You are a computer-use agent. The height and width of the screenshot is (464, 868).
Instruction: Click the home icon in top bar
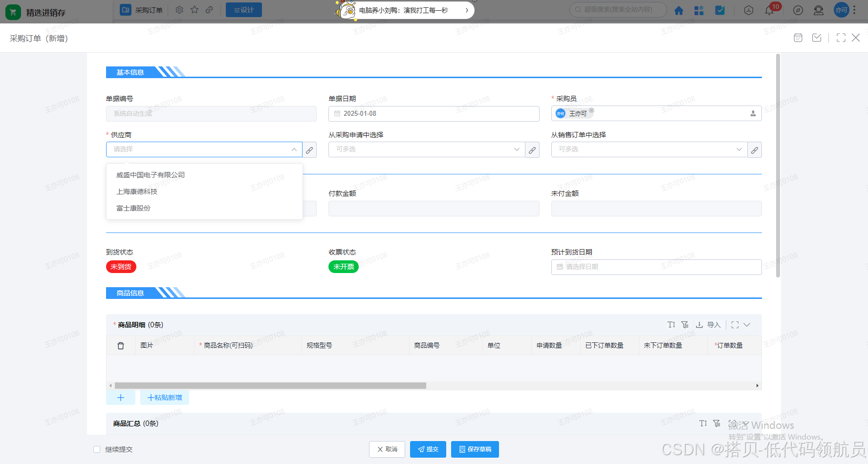pos(679,10)
